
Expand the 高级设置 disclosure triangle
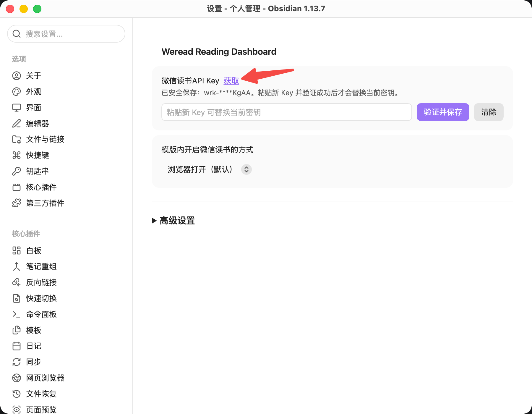tap(154, 221)
